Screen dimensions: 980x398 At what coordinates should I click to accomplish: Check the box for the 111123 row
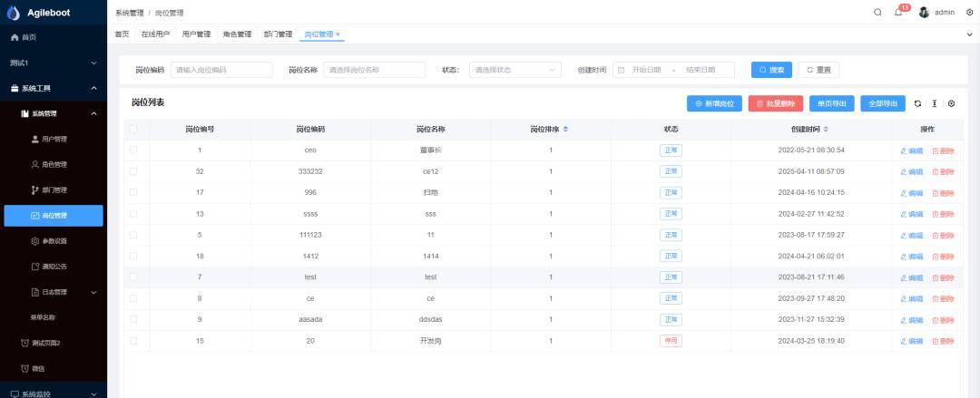[133, 235]
